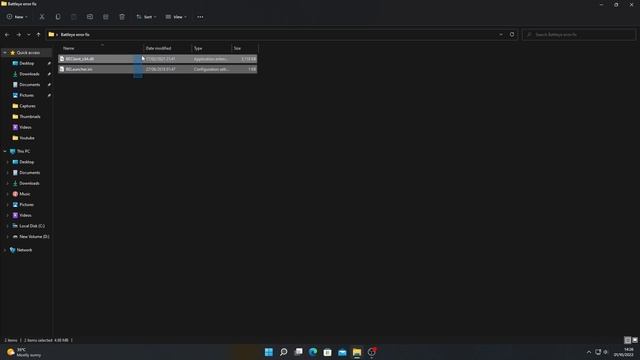Expand address bar history dropdown
The image size is (640, 360).
(x=501, y=35)
